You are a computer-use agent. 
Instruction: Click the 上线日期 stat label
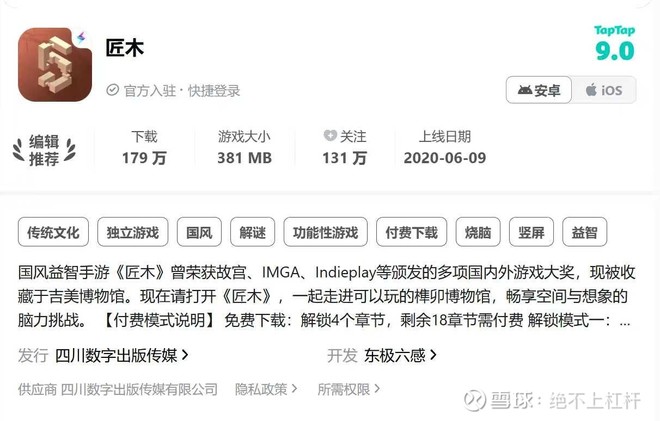click(445, 136)
